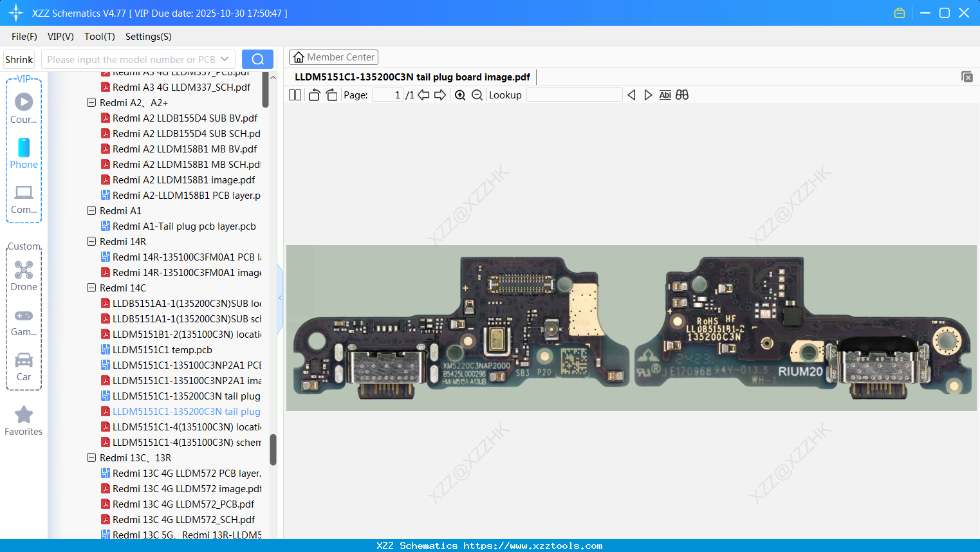Open the Drone schematics section icon
This screenshot has height=552, width=980.
coord(23,270)
